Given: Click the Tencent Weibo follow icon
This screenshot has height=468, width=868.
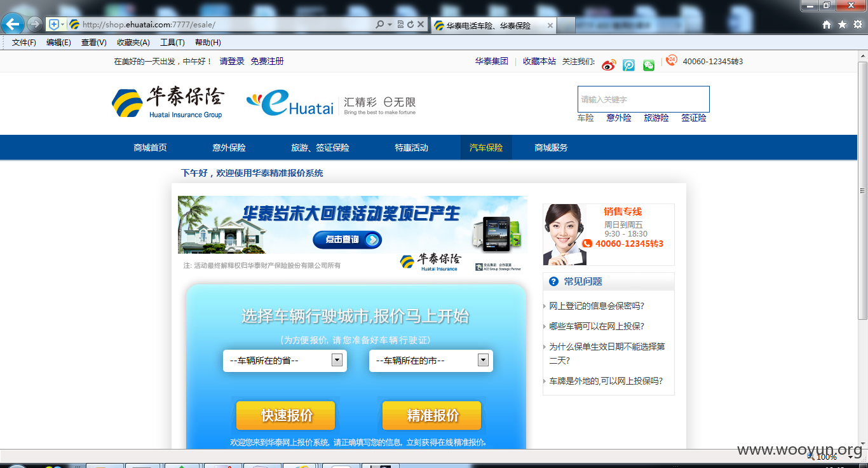Looking at the screenshot, I should 628,64.
